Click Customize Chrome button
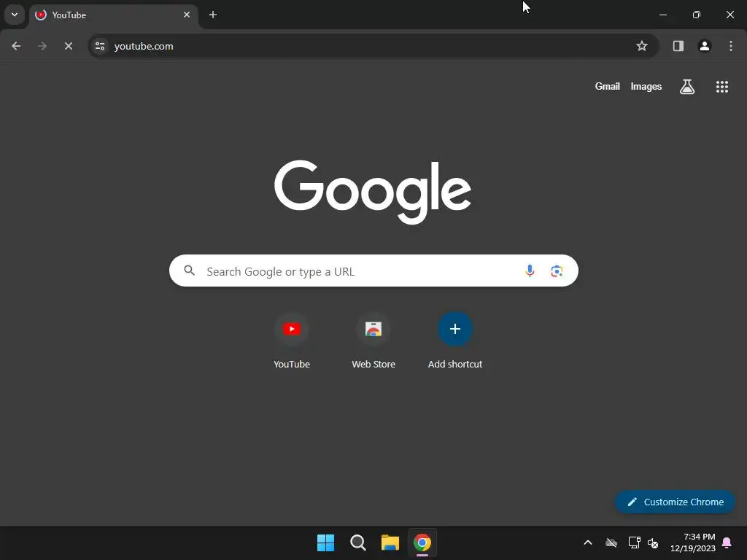 [675, 502]
